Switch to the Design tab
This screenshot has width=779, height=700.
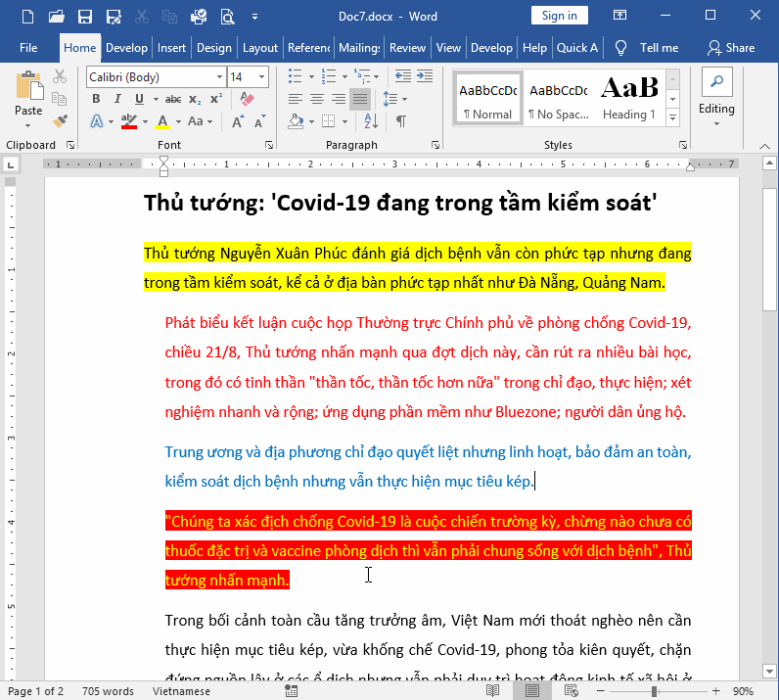point(214,48)
